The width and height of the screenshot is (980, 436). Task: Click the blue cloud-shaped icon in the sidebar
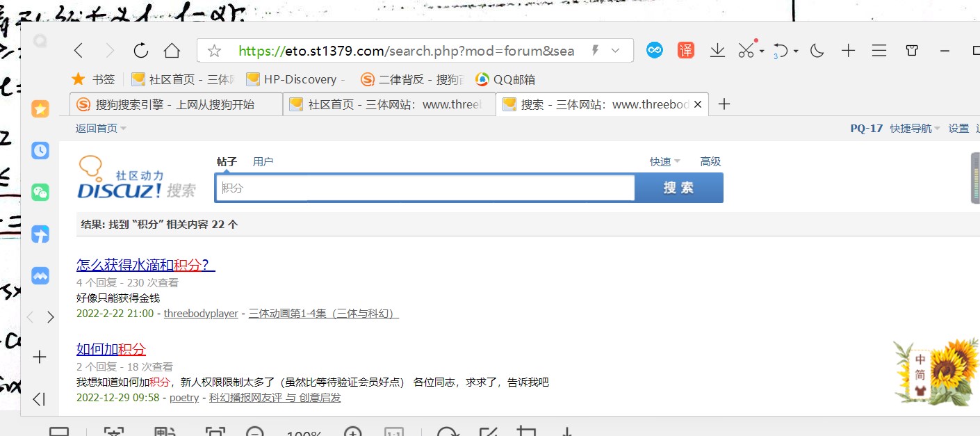point(40,276)
